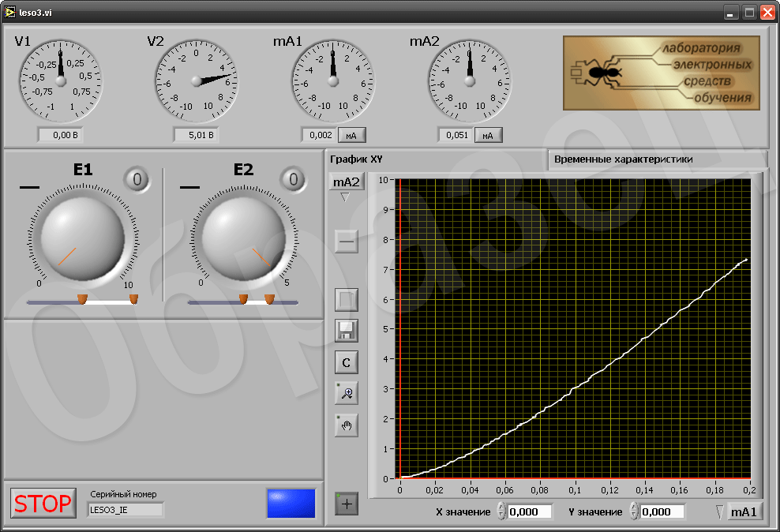780x532 pixels.
Task: Click the laboratory ant logo banner
Action: pyautogui.click(x=662, y=73)
